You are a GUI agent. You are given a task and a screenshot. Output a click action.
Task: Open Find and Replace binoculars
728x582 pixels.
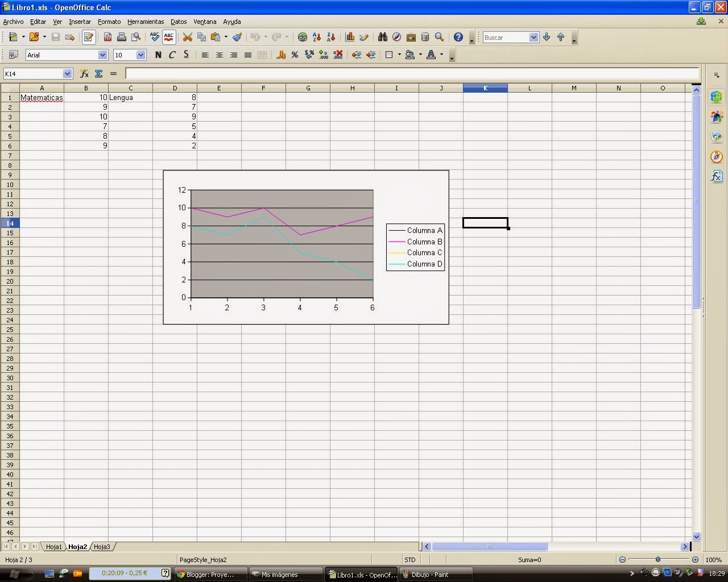coord(383,37)
